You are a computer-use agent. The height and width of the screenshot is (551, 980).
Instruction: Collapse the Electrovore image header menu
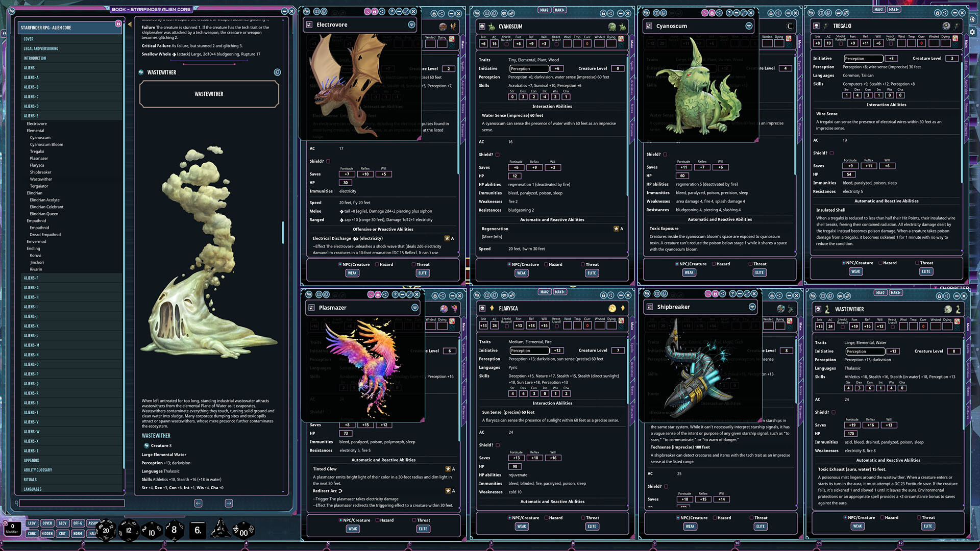tap(411, 24)
